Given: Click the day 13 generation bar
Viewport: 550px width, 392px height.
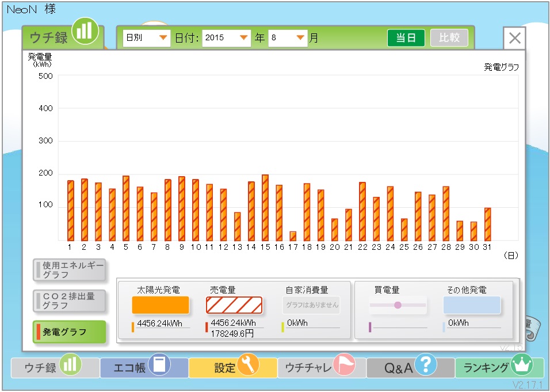Looking at the screenshot, I should 238,226.
